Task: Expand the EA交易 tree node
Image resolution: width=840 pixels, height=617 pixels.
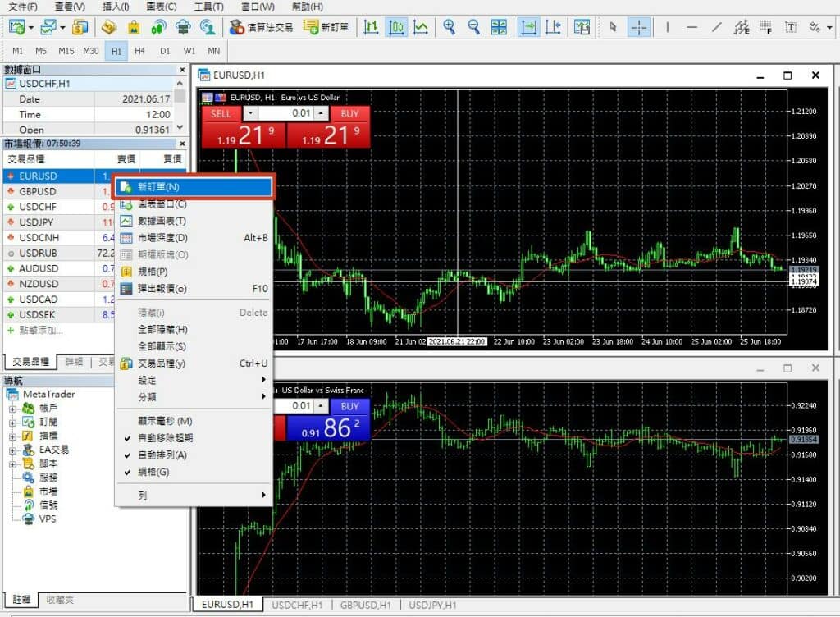Action: click(13, 450)
